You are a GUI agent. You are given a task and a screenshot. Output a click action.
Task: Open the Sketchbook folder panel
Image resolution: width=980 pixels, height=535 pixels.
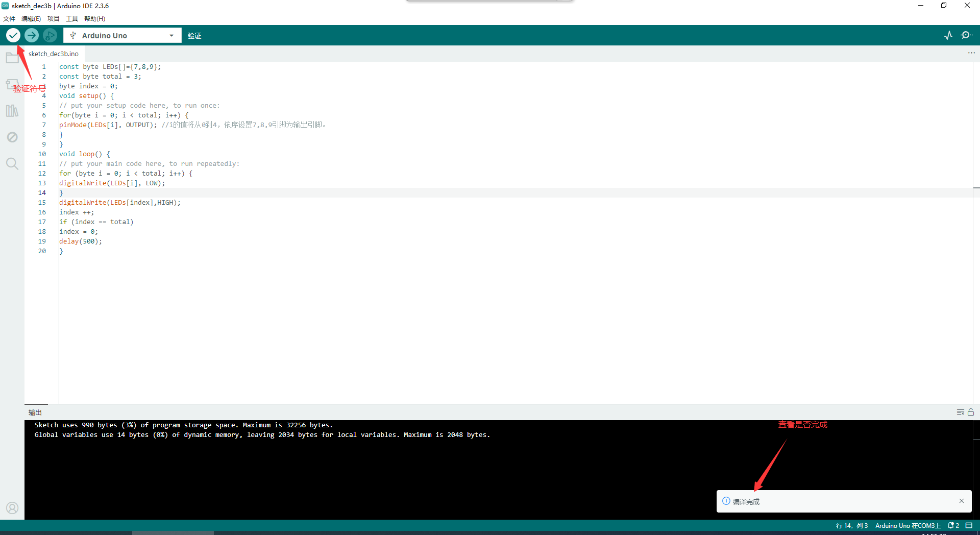12,58
